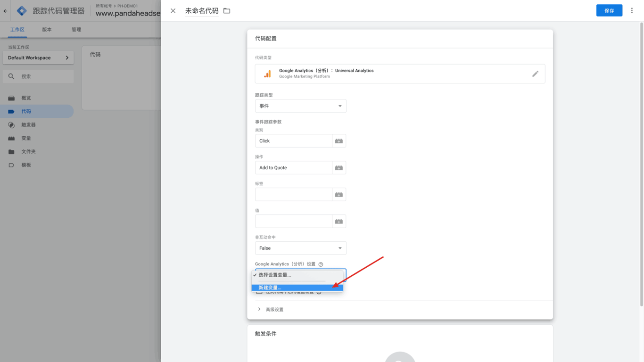The image size is (644, 362).
Task: Click the variable picker icon beside 操作 field
Action: (339, 168)
